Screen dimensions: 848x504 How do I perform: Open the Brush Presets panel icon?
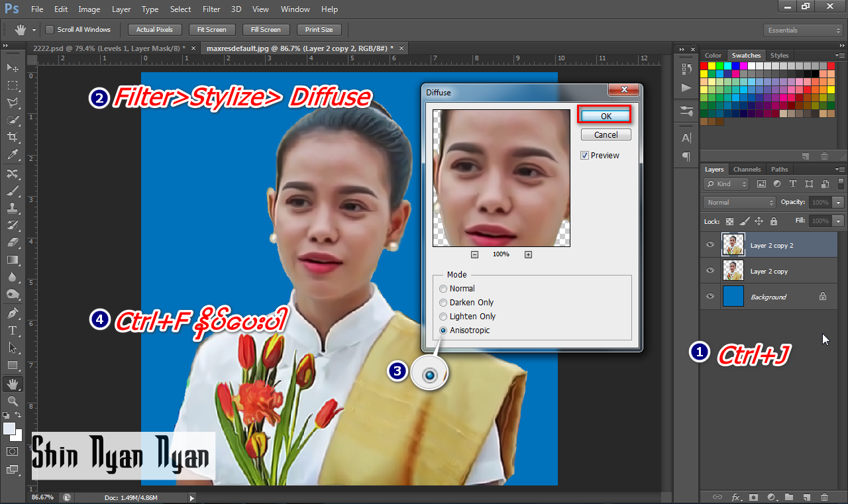tap(686, 111)
